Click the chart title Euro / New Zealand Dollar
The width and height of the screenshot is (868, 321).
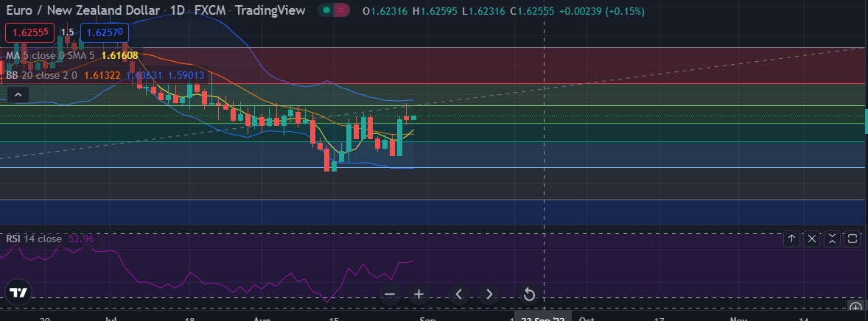coord(83,10)
